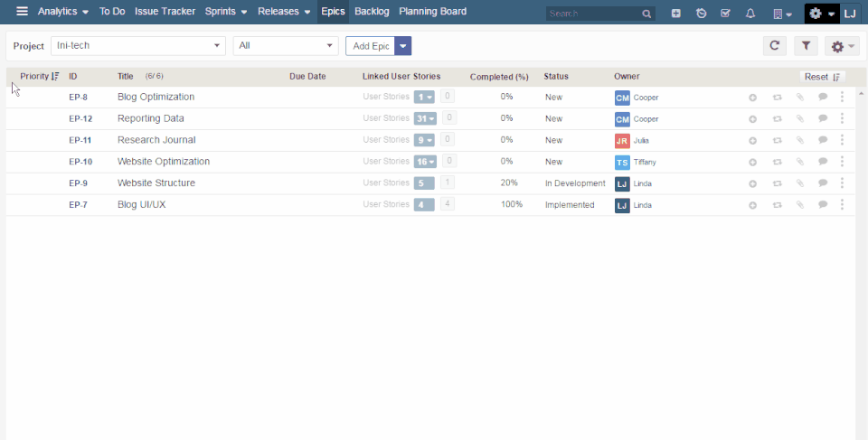Screen dimensions: 868x440
Task: Open more options on Blog Optimization row
Action: click(842, 97)
